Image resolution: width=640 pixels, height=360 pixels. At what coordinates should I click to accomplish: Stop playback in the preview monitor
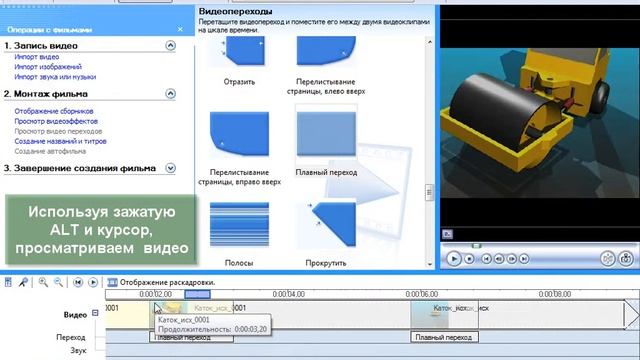pyautogui.click(x=469, y=259)
